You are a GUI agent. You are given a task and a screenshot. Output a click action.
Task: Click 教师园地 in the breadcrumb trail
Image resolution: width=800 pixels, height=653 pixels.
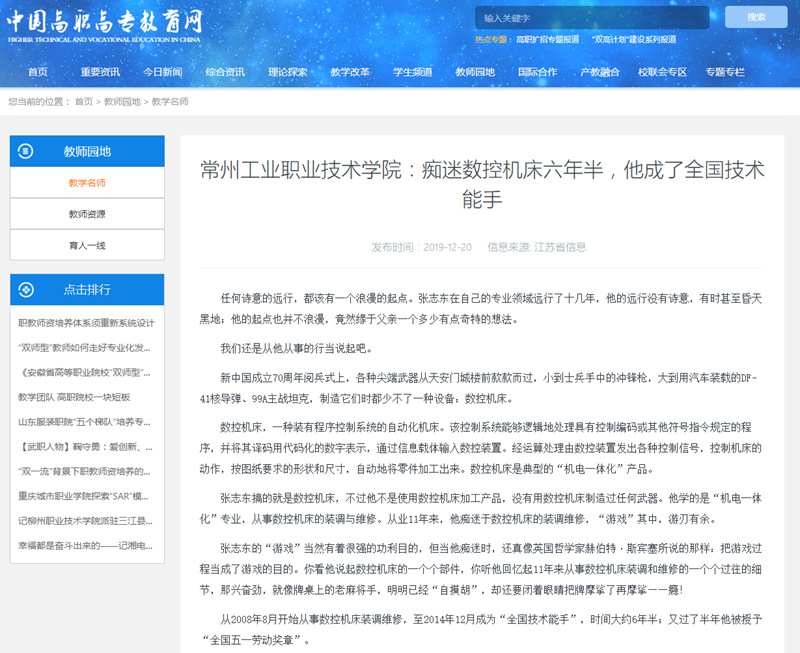point(122,102)
